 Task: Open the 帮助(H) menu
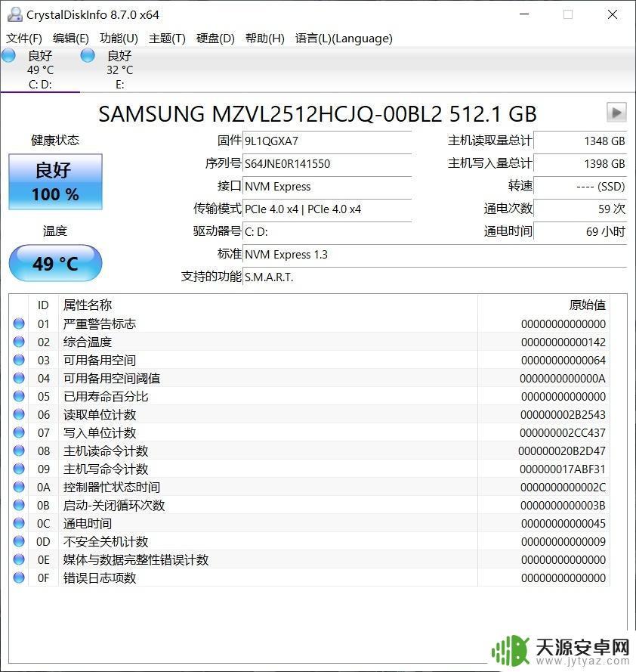point(264,39)
